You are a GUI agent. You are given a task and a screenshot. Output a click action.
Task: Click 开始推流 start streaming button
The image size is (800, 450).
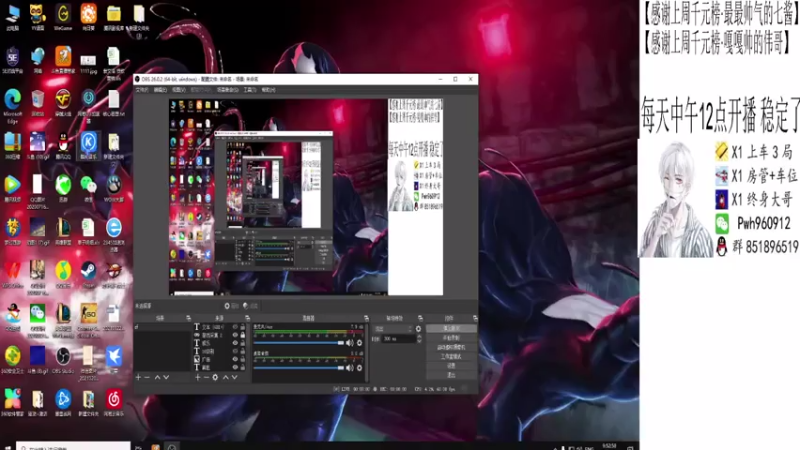451,329
